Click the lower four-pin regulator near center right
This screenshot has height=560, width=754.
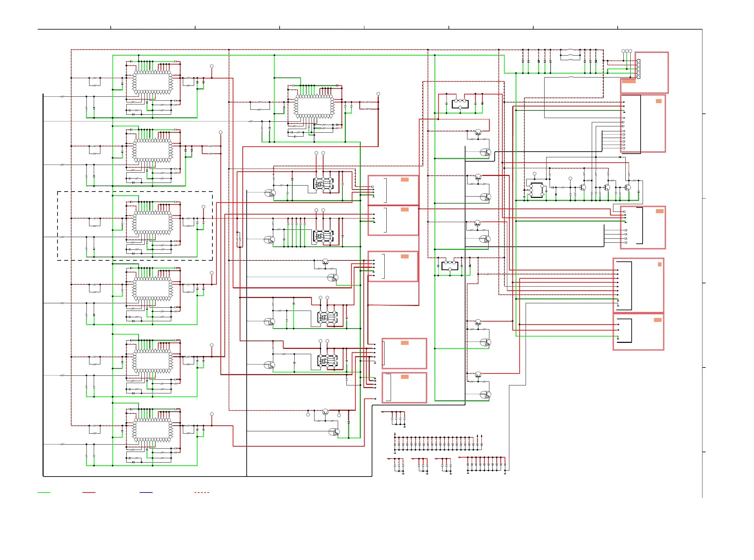point(450,265)
